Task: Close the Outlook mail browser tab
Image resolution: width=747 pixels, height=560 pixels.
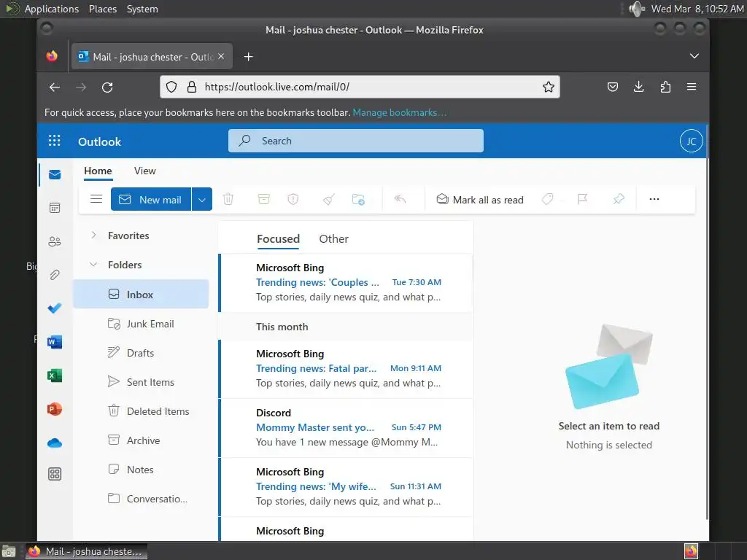Action: (x=221, y=56)
